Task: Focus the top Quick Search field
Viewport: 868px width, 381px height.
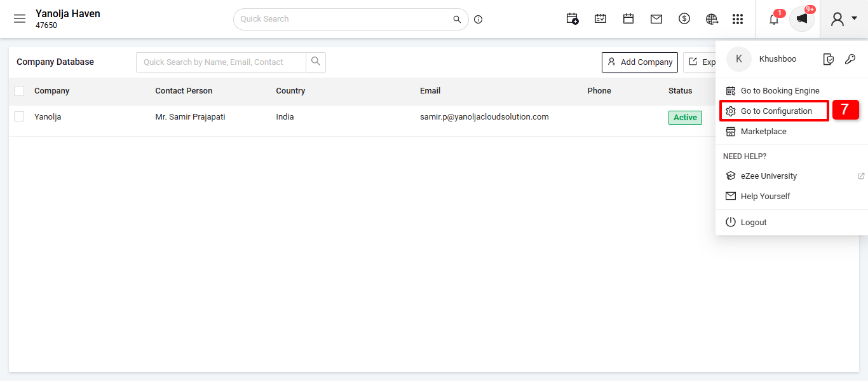Action: 343,19
